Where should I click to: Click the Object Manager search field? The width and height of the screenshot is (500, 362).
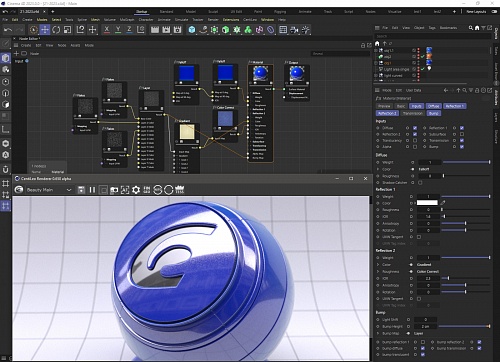click(x=432, y=36)
